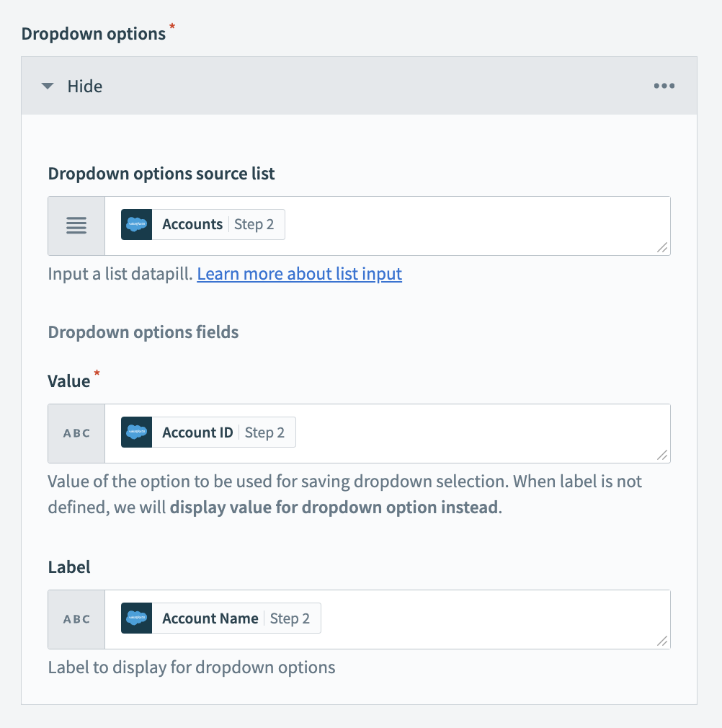
Task: Open the Learn more about list input link
Action: point(299,273)
